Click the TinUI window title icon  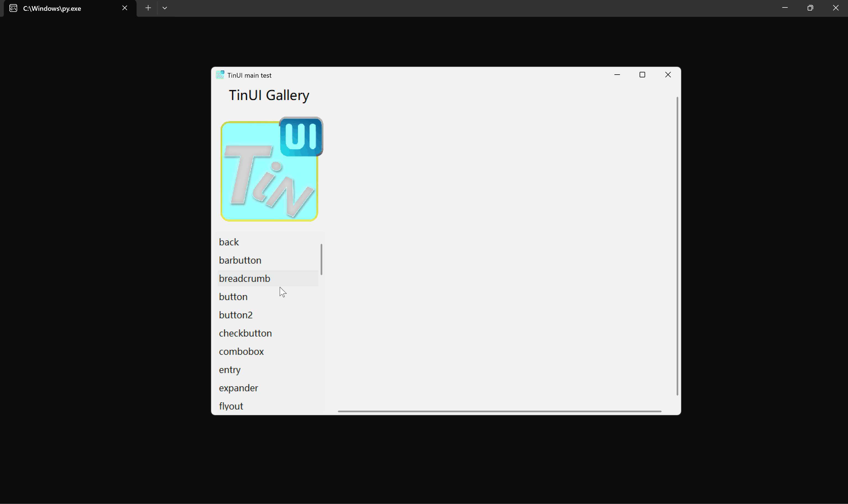(220, 75)
